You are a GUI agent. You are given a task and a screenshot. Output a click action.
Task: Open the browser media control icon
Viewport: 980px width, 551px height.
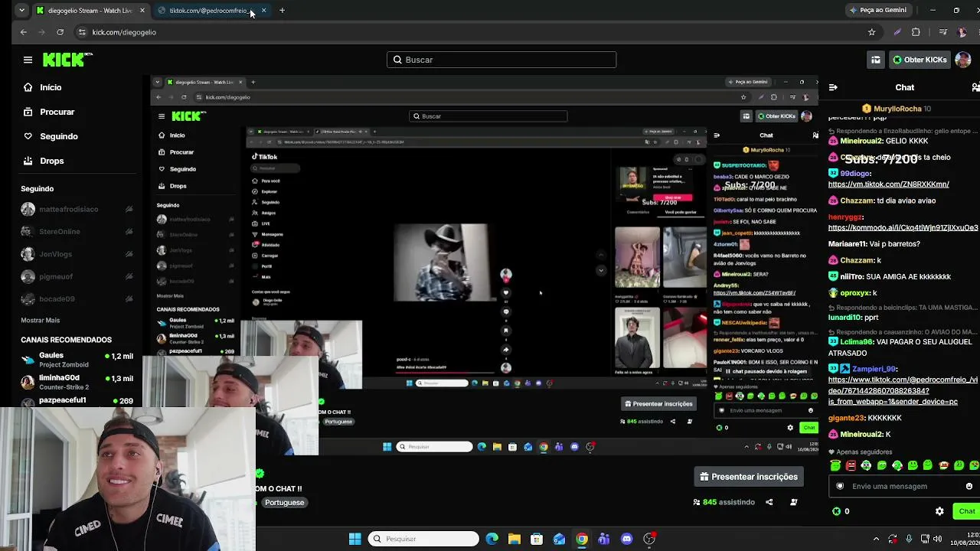(943, 32)
